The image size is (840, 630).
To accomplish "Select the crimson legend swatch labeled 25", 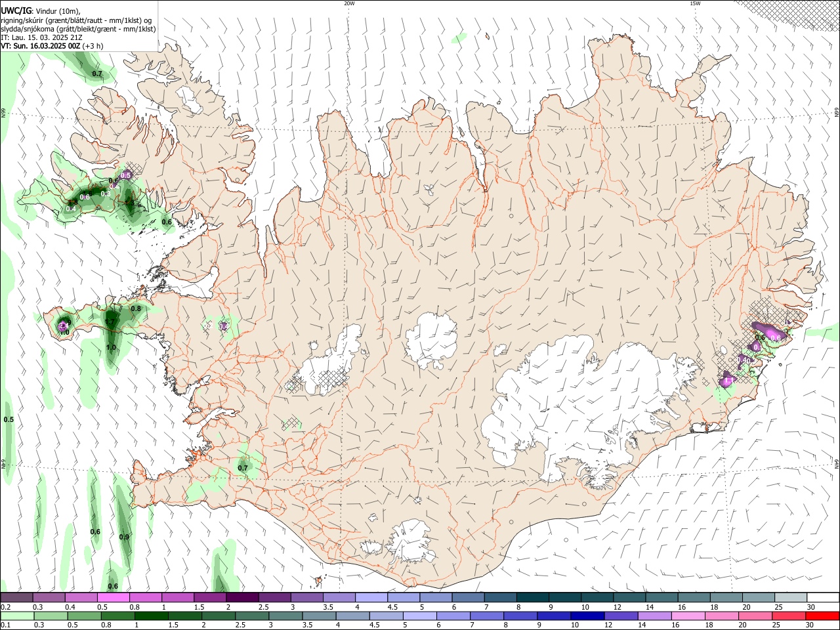I will (788, 616).
